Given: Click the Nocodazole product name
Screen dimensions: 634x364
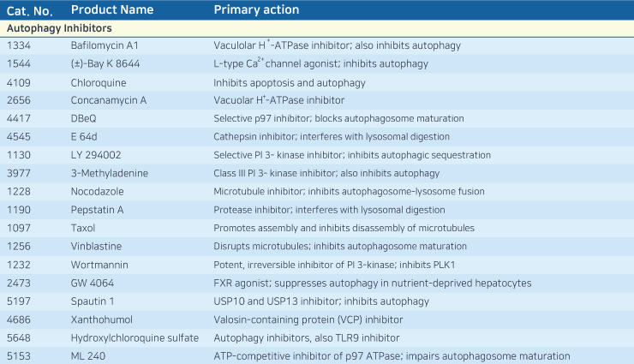Looking at the screenshot, I should pos(97,192).
